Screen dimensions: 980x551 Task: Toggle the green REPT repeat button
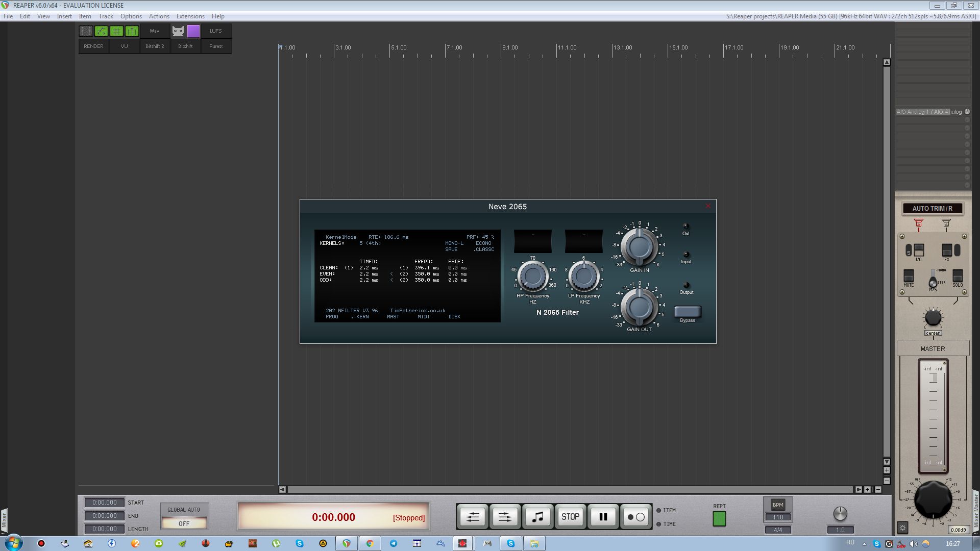(x=719, y=518)
